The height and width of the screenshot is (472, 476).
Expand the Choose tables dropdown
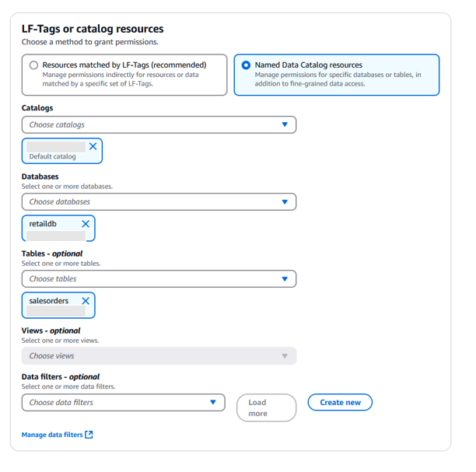coord(148,278)
